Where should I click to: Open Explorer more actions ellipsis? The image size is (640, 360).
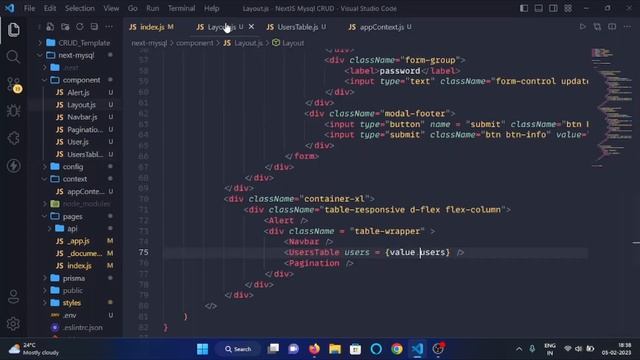point(109,27)
